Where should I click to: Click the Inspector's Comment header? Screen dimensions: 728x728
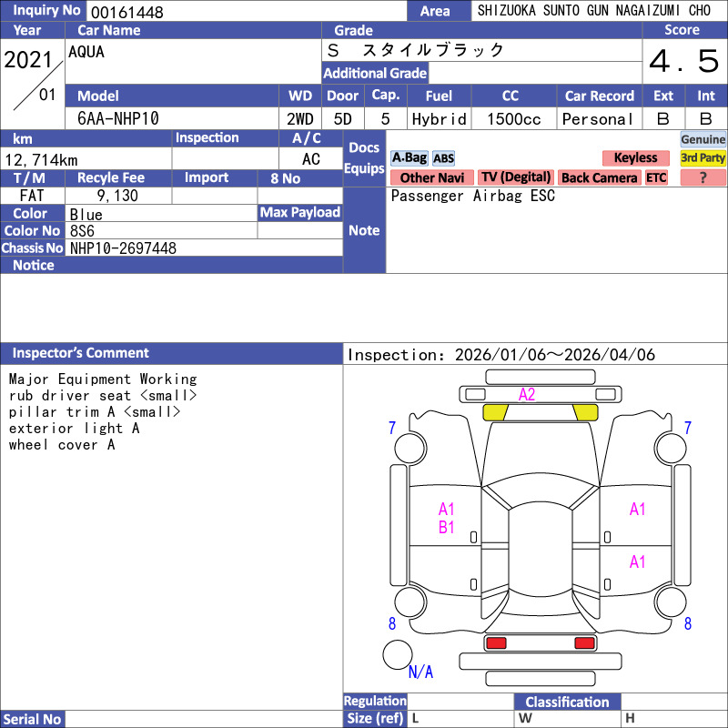81,353
